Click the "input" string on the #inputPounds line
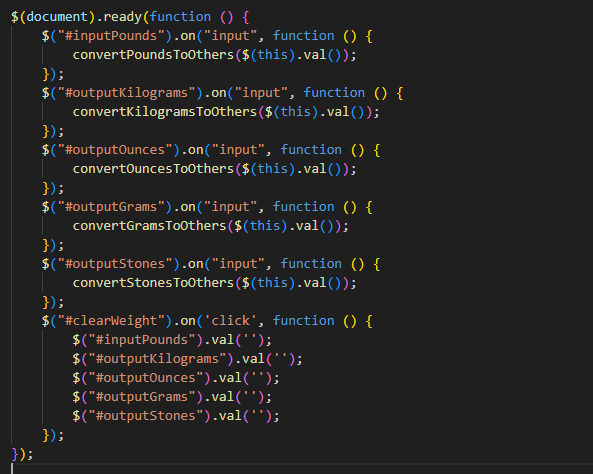 coord(230,36)
